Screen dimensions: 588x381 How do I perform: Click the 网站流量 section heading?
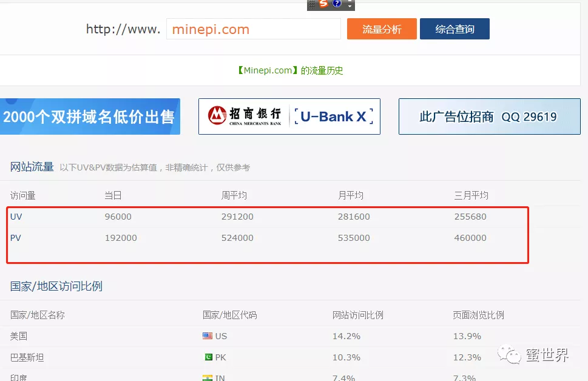pyautogui.click(x=32, y=167)
